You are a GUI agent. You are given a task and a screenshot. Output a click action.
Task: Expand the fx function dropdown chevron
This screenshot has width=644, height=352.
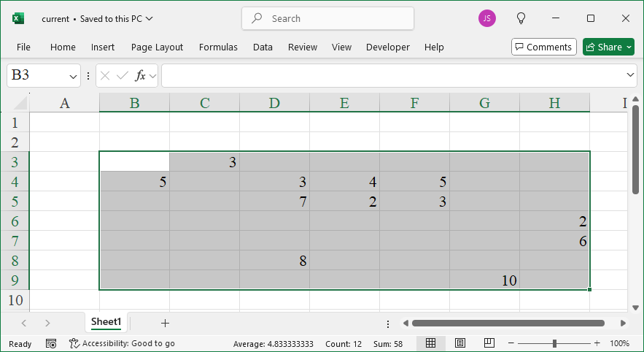coord(152,76)
